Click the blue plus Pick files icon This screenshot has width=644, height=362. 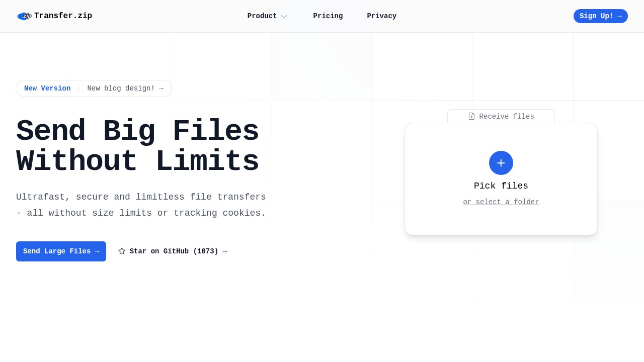501,163
